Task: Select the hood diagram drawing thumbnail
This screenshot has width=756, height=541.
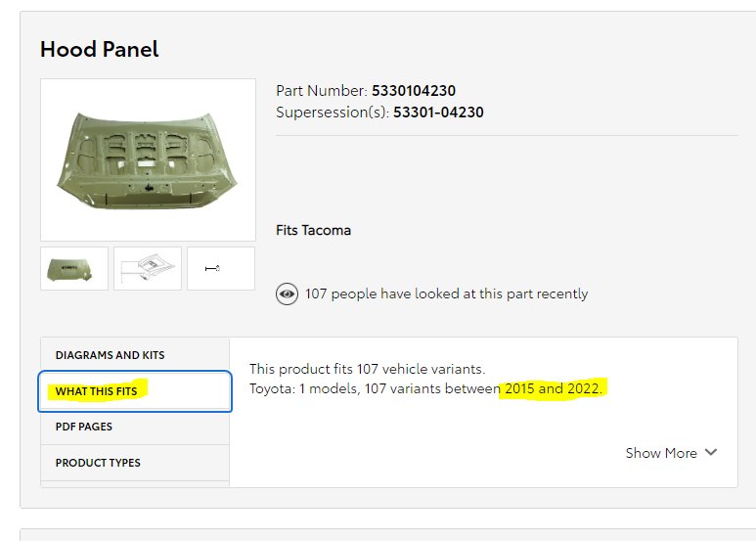Action: [148, 269]
